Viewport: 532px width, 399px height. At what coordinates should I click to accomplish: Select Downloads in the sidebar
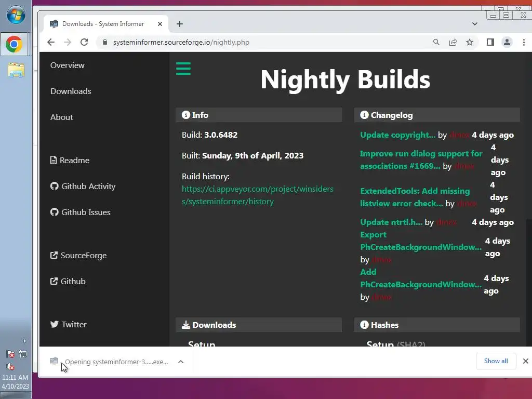tap(71, 91)
